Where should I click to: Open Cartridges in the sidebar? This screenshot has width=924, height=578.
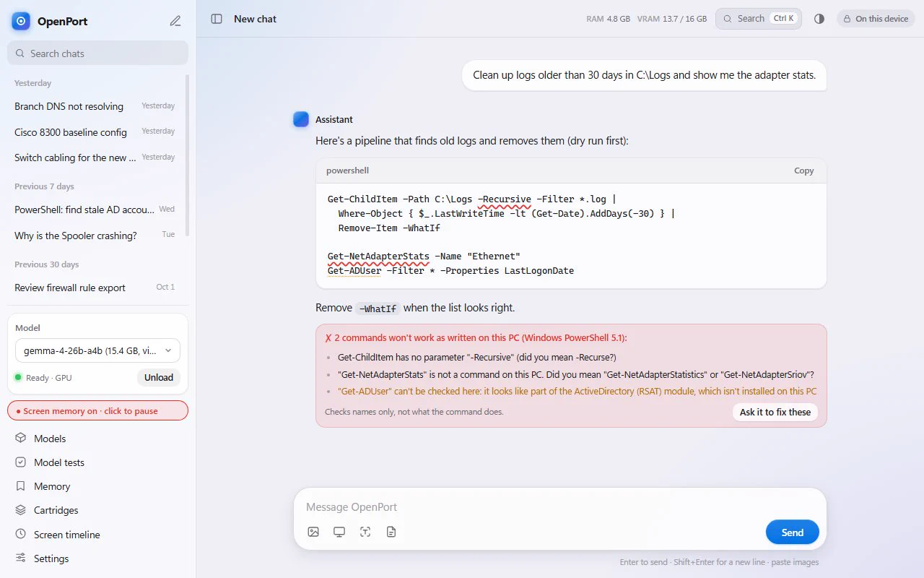pyautogui.click(x=97, y=510)
